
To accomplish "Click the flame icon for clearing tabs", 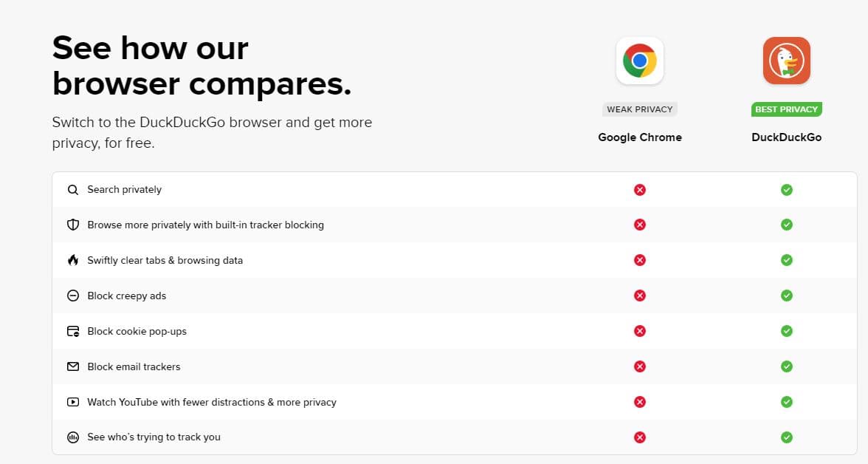I will pyautogui.click(x=72, y=260).
